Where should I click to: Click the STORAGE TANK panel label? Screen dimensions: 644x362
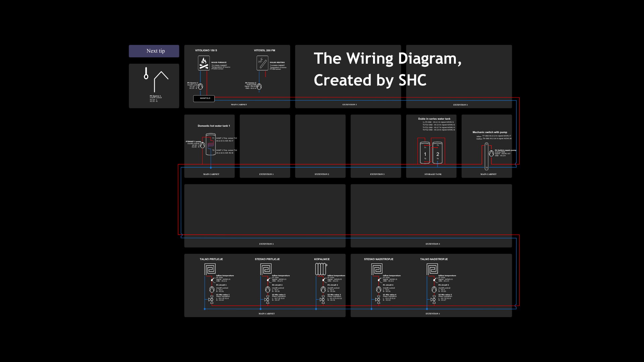click(433, 174)
